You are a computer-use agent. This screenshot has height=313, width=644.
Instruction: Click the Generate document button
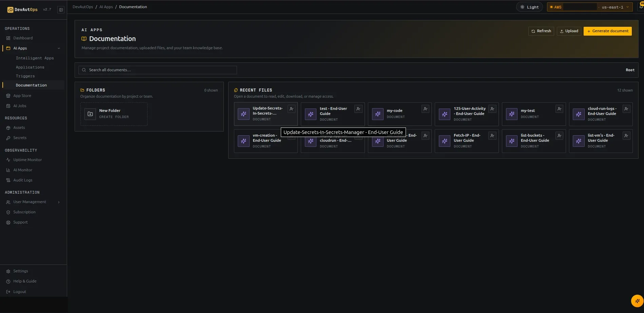[608, 31]
